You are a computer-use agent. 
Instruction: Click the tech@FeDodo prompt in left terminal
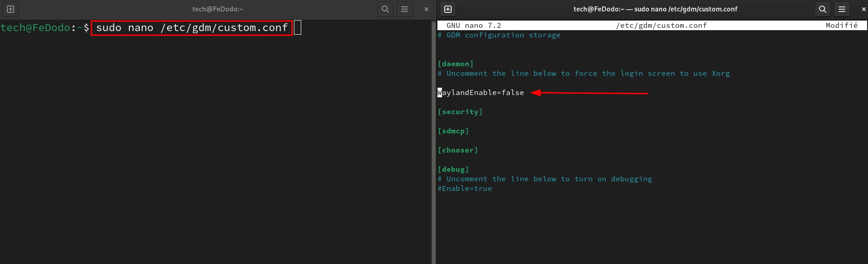(x=44, y=28)
